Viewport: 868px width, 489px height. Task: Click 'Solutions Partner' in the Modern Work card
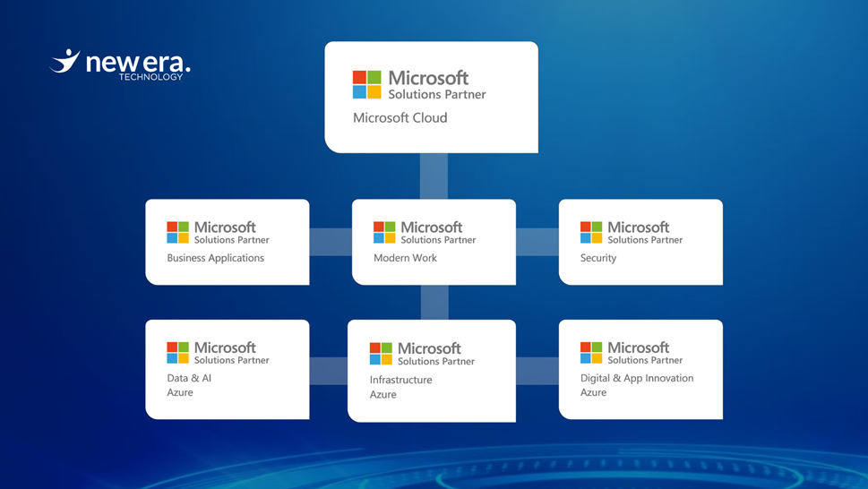point(438,240)
